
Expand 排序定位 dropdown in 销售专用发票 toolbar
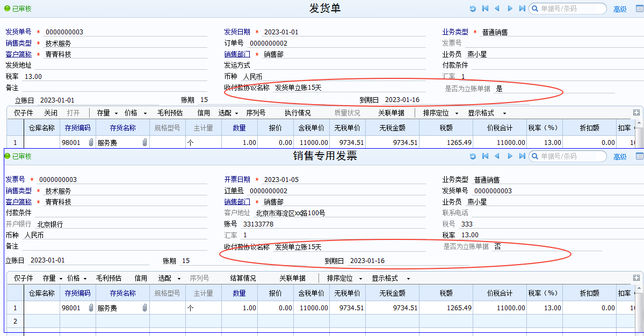pos(360,279)
